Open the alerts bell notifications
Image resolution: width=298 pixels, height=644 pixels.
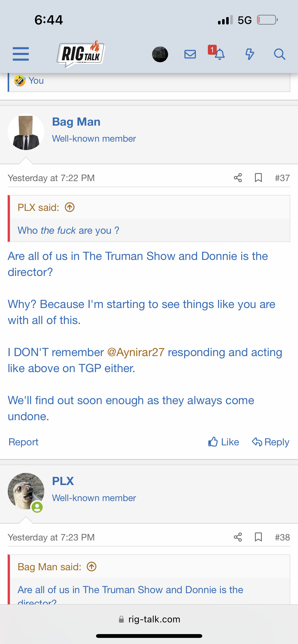(x=219, y=54)
